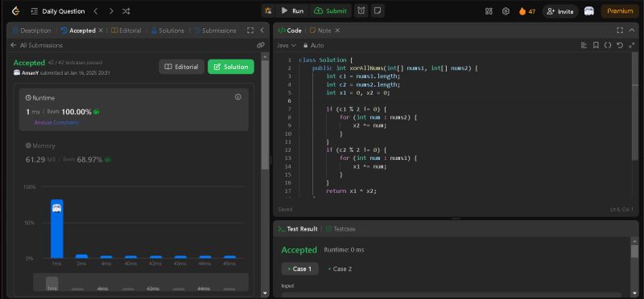Select the Test Result tab
This screenshot has height=299, width=644.
[298, 229]
